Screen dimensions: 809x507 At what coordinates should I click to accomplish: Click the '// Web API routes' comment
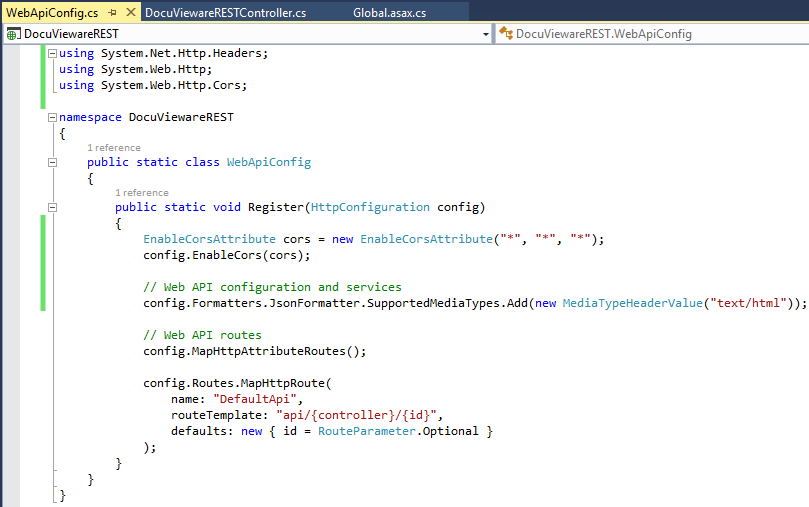(x=202, y=335)
